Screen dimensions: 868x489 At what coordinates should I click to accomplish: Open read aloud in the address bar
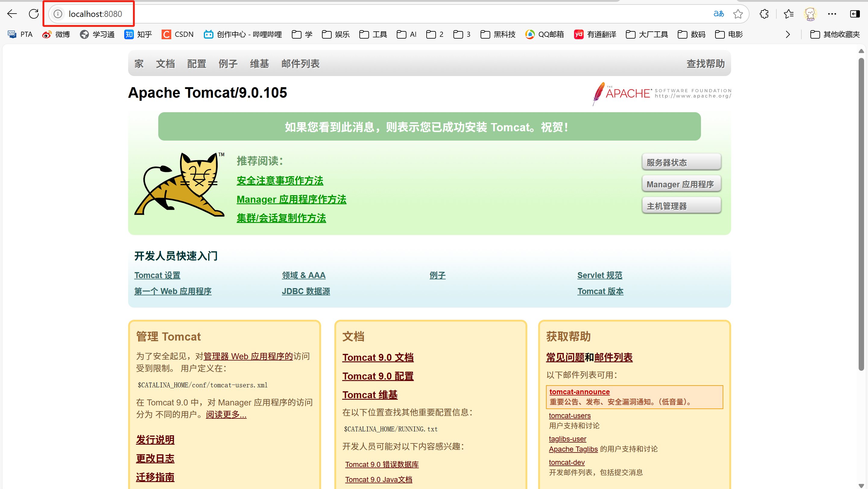[x=718, y=14]
